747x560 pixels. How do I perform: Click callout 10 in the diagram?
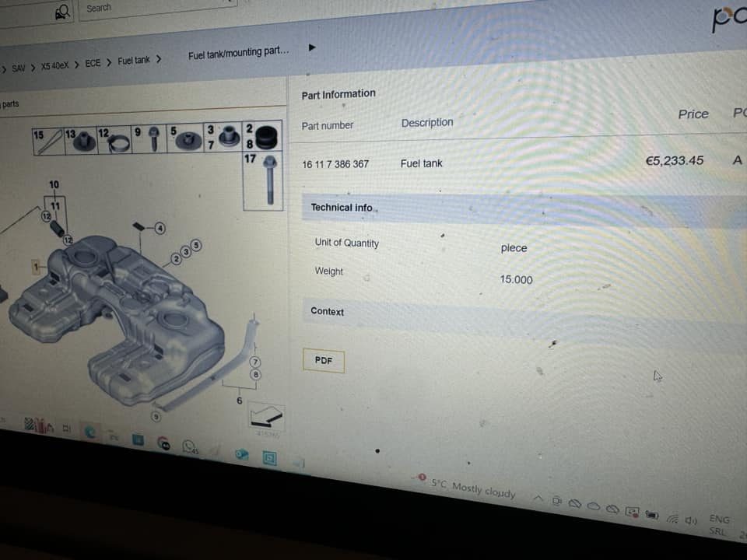point(54,184)
